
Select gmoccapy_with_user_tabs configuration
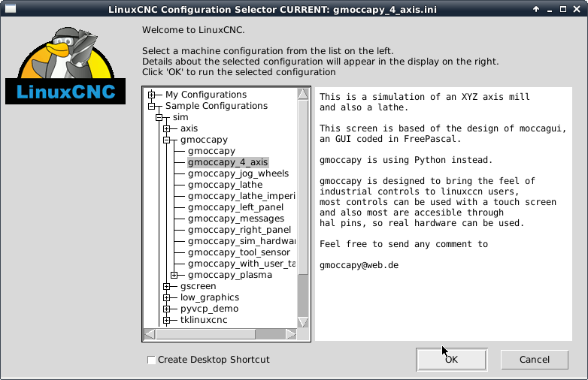[x=241, y=263]
